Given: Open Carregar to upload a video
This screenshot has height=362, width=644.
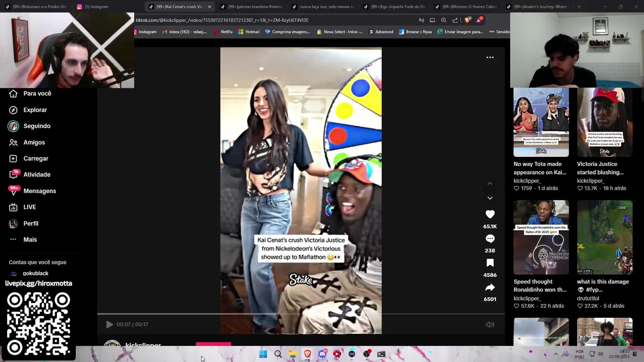Looking at the screenshot, I should pos(29,158).
